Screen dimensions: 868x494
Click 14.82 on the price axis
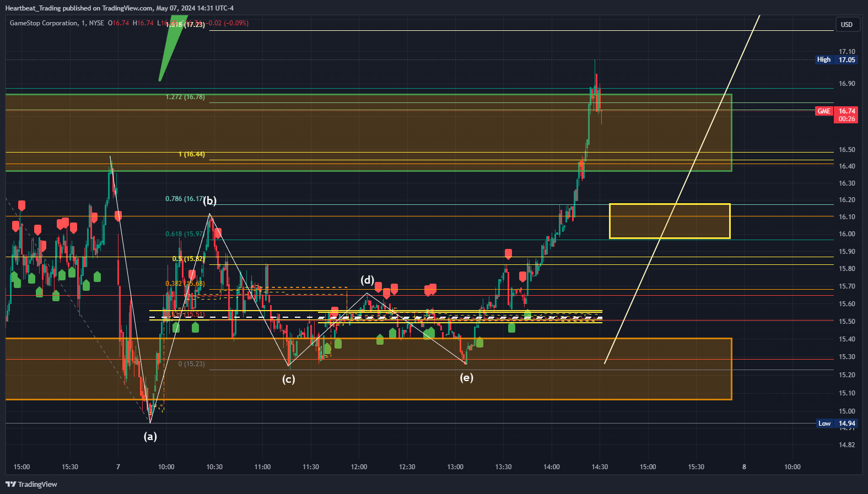(847, 445)
